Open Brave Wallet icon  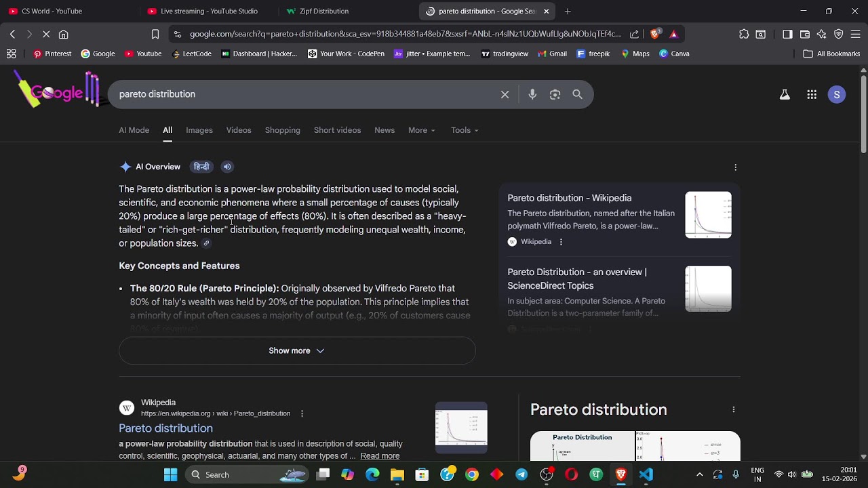click(805, 34)
